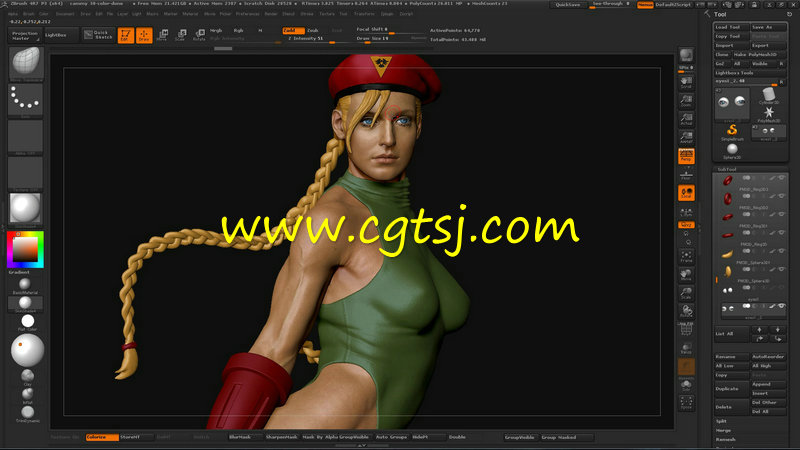Toggle Perspective (Persp) view

pyautogui.click(x=686, y=156)
